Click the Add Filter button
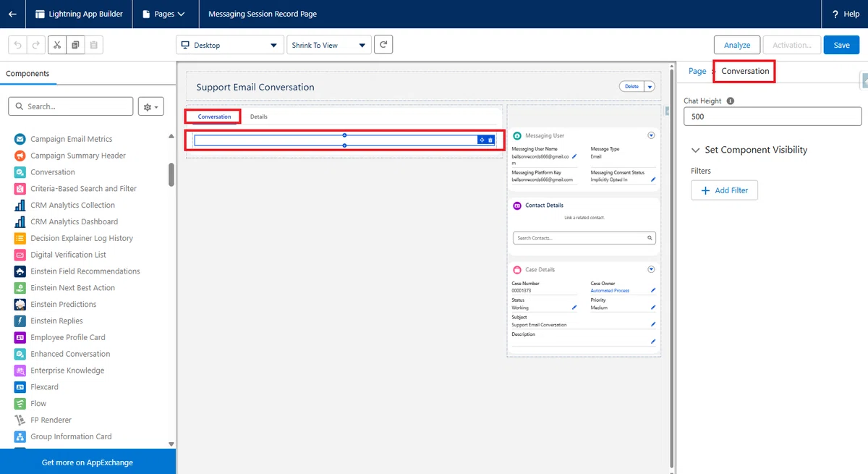The image size is (868, 474). click(724, 190)
